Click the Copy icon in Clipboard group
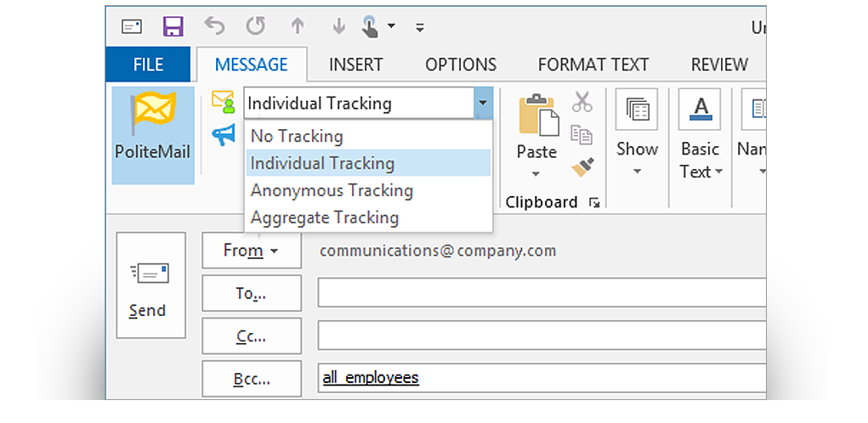 click(x=582, y=134)
